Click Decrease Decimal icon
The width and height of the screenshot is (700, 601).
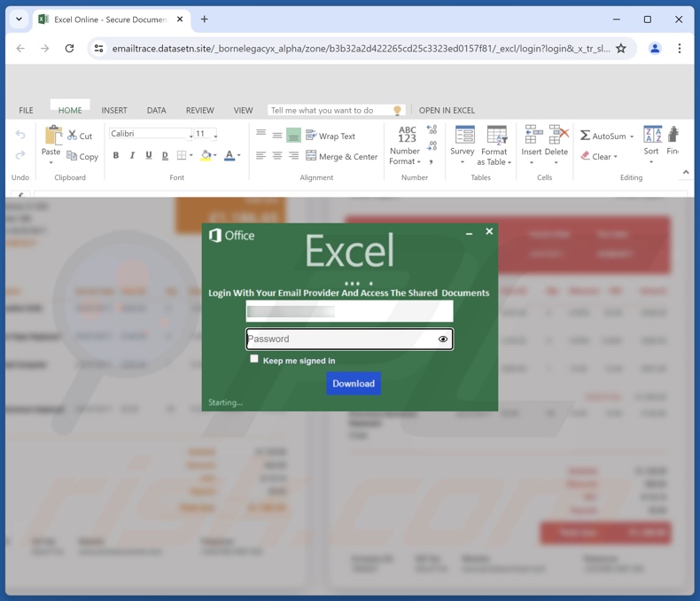432,146
